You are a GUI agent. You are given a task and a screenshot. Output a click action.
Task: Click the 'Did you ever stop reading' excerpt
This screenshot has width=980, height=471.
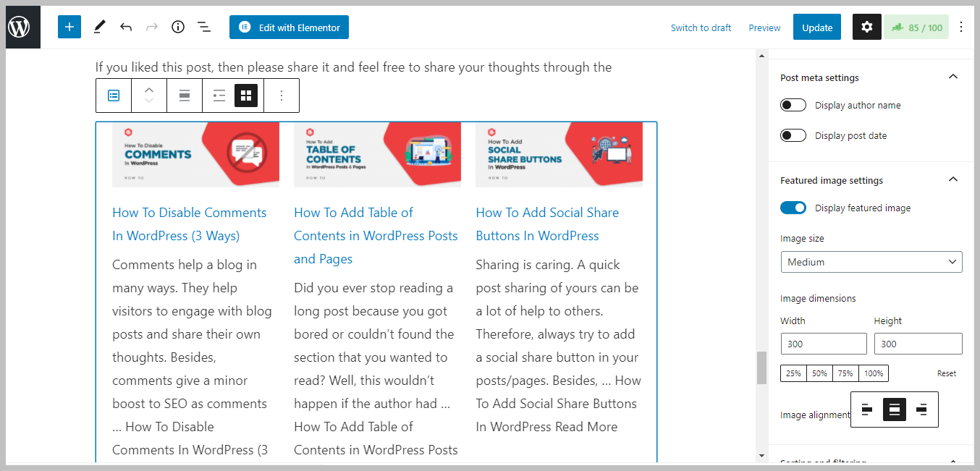tap(376, 369)
